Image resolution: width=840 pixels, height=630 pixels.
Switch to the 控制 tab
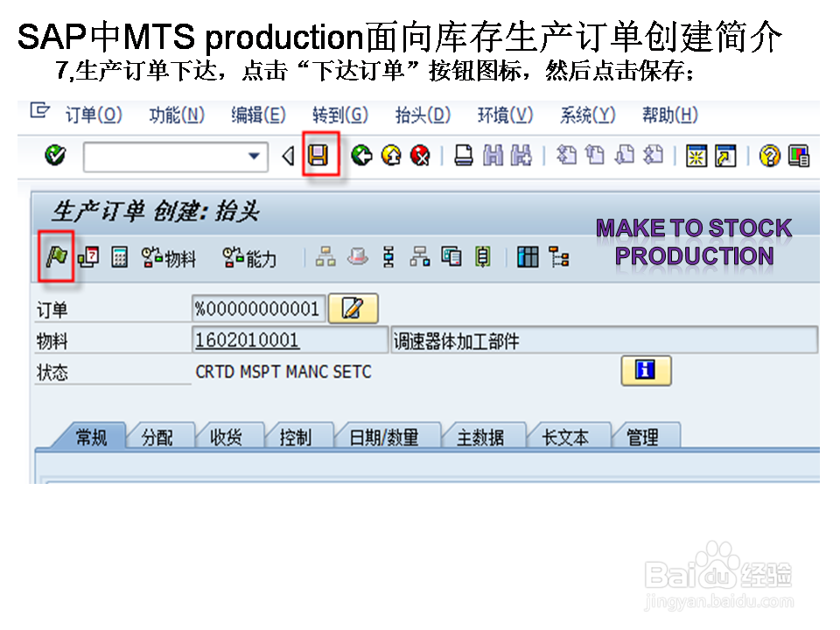click(296, 437)
